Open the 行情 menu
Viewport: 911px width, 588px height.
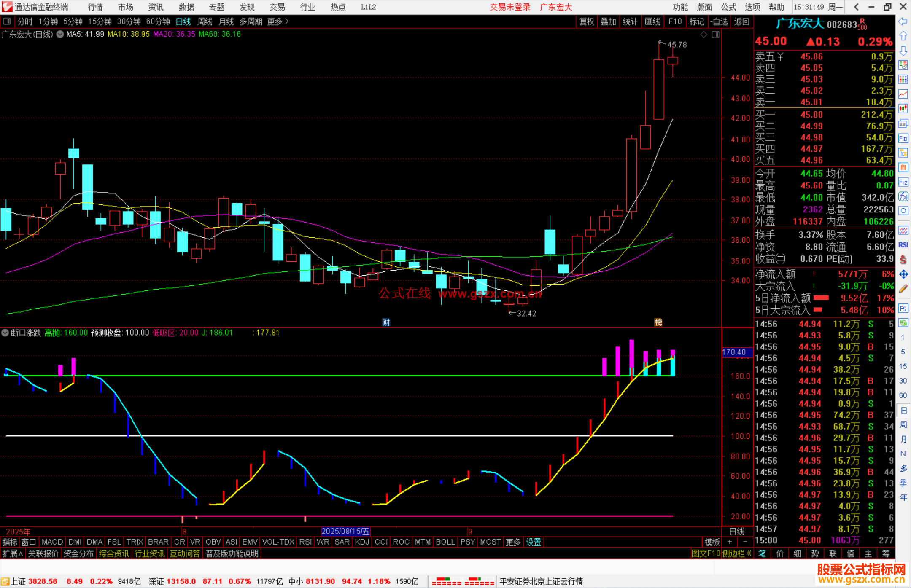point(95,7)
